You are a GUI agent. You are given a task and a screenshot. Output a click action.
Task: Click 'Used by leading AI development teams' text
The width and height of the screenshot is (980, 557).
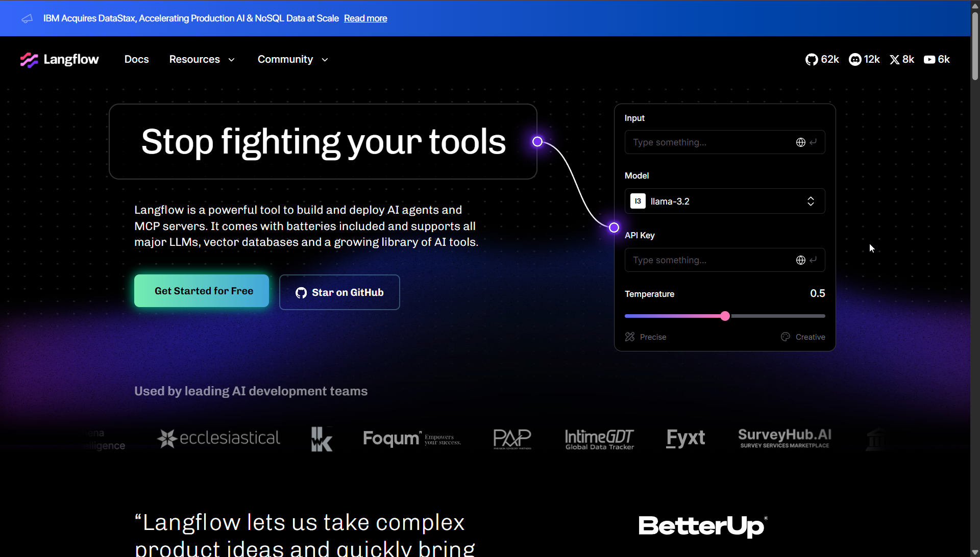251,391
